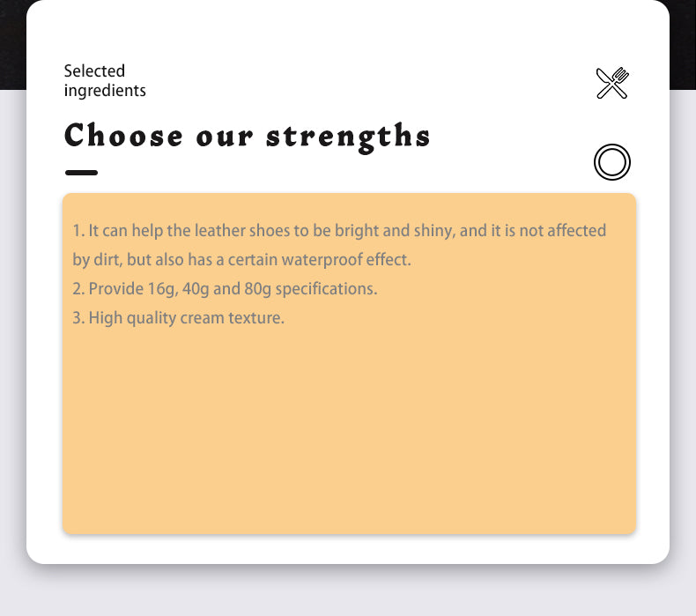
Task: Select the first point about leather shoes
Action: 339,231
